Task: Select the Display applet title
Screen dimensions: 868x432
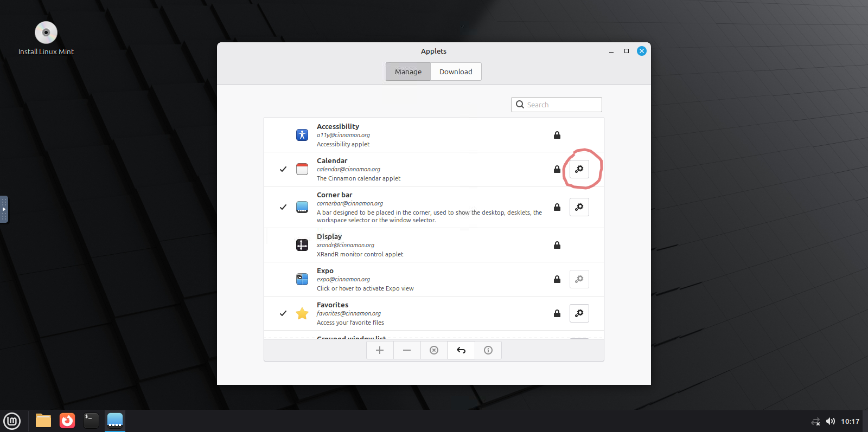Action: coord(329,236)
